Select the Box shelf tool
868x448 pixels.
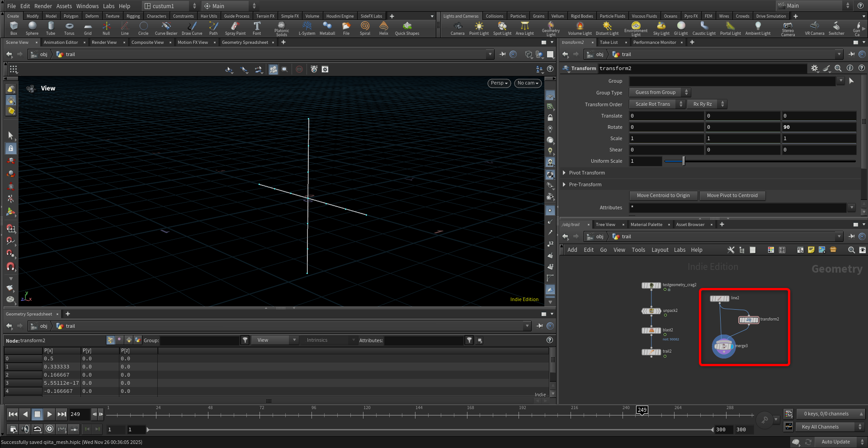click(14, 28)
